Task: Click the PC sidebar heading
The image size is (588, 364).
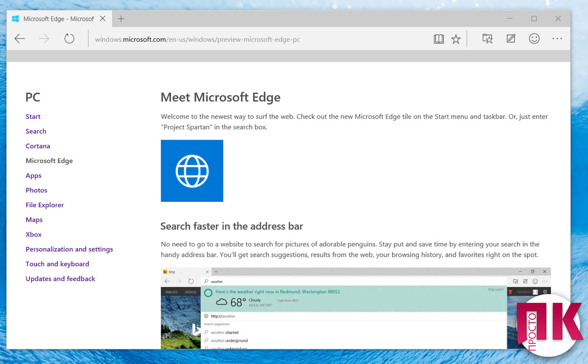Action: coord(33,97)
